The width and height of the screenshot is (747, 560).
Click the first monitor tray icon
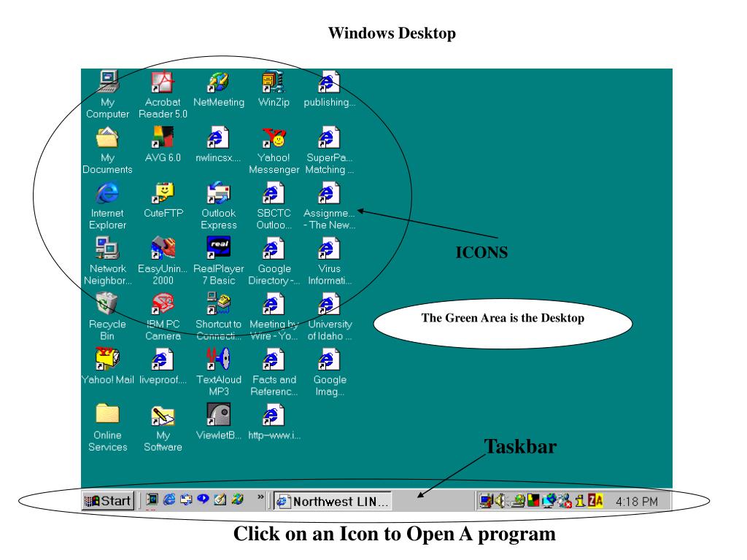[x=485, y=501]
